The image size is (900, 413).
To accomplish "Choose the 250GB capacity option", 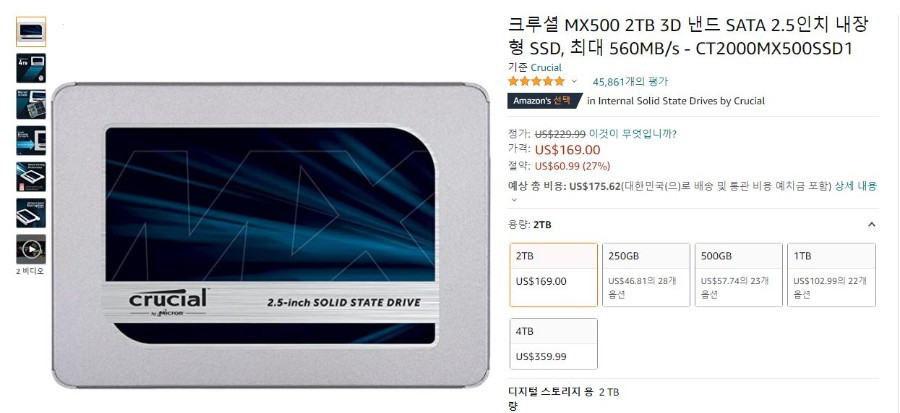I will pyautogui.click(x=646, y=275).
